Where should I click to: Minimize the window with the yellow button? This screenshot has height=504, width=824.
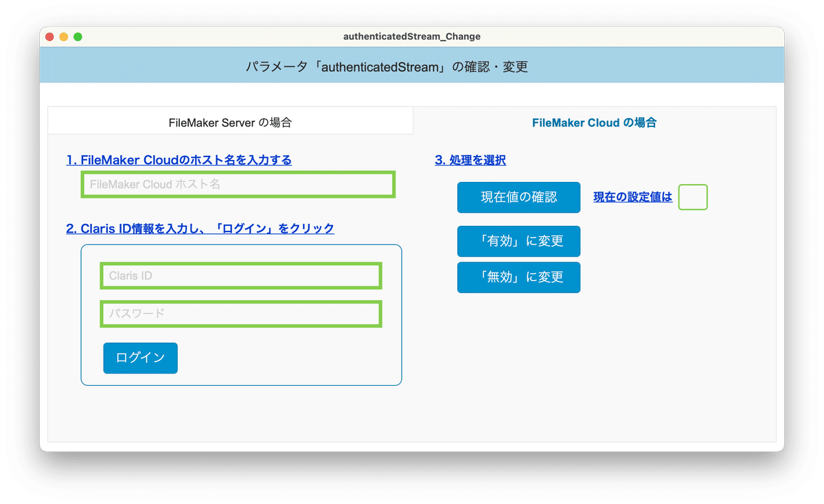[x=63, y=36]
